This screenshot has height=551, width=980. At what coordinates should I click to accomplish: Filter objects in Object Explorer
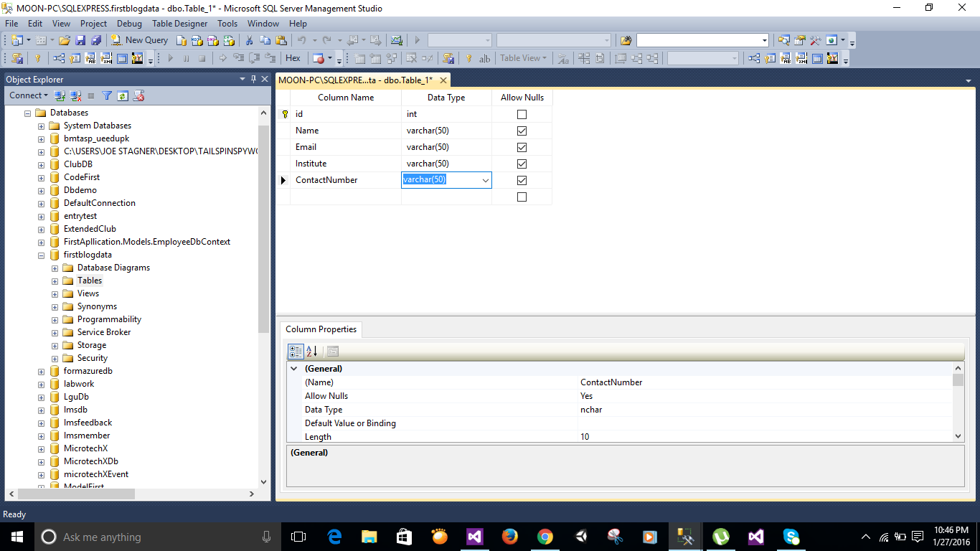[x=106, y=95]
